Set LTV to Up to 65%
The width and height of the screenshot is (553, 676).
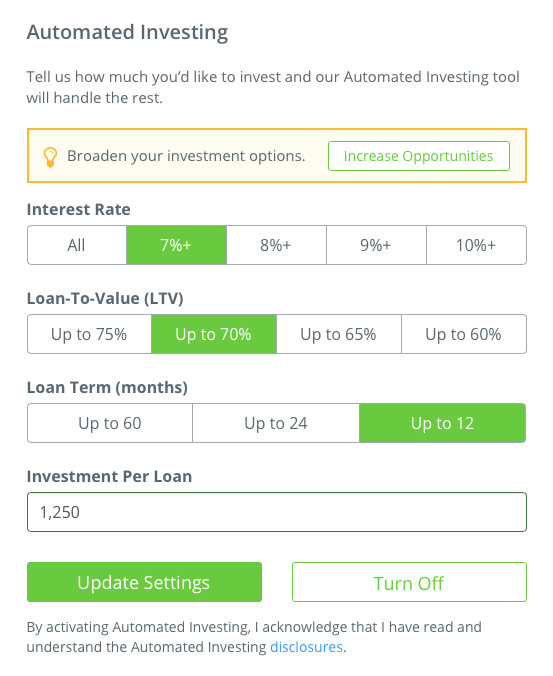[339, 334]
